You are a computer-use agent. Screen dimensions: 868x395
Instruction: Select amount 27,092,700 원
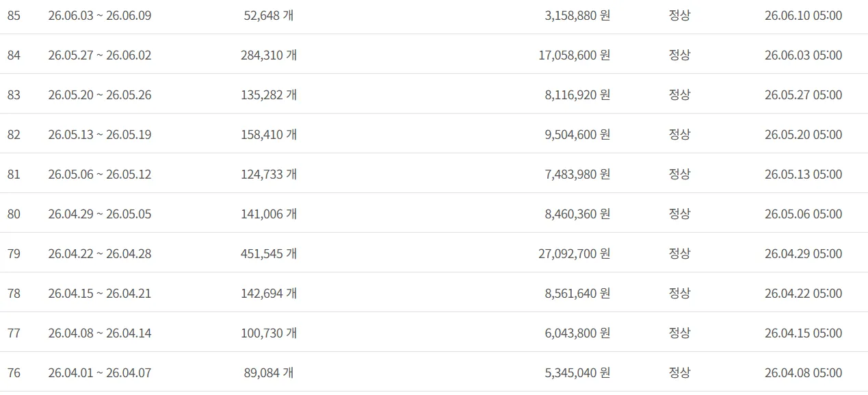pos(575,253)
